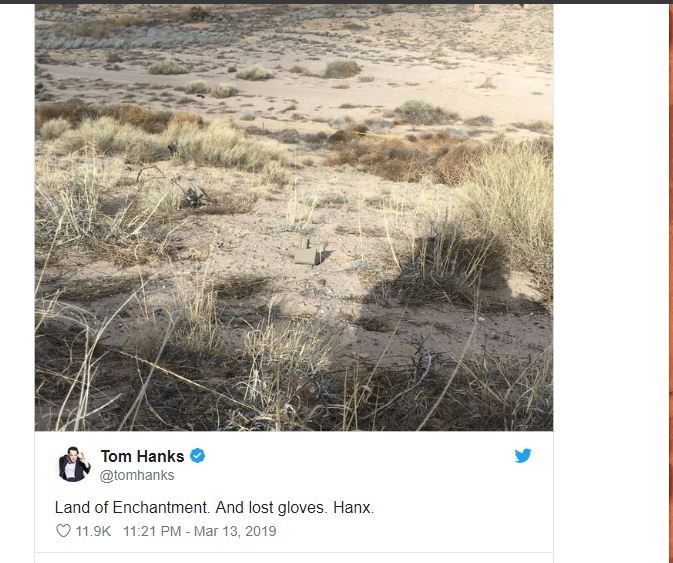Click the tweet text about lost gloves
673x563 pixels.
(214, 508)
